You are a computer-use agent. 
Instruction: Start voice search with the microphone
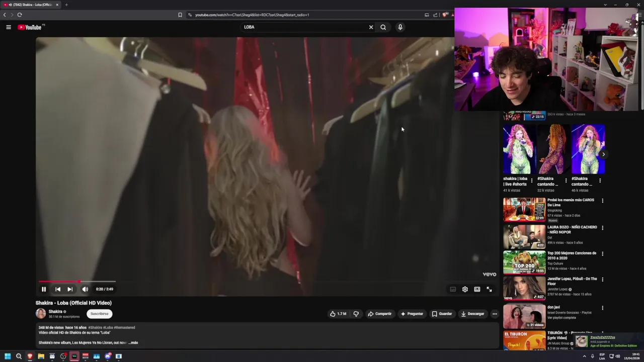tap(400, 27)
